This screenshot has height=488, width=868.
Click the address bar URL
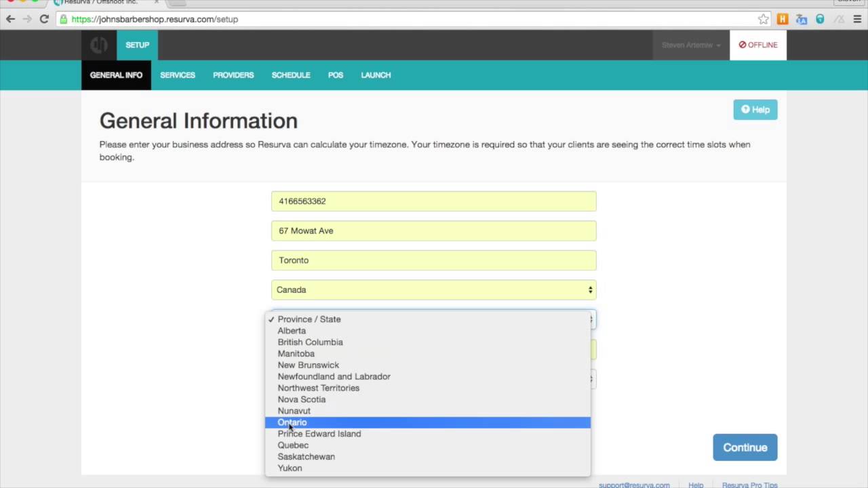(155, 19)
